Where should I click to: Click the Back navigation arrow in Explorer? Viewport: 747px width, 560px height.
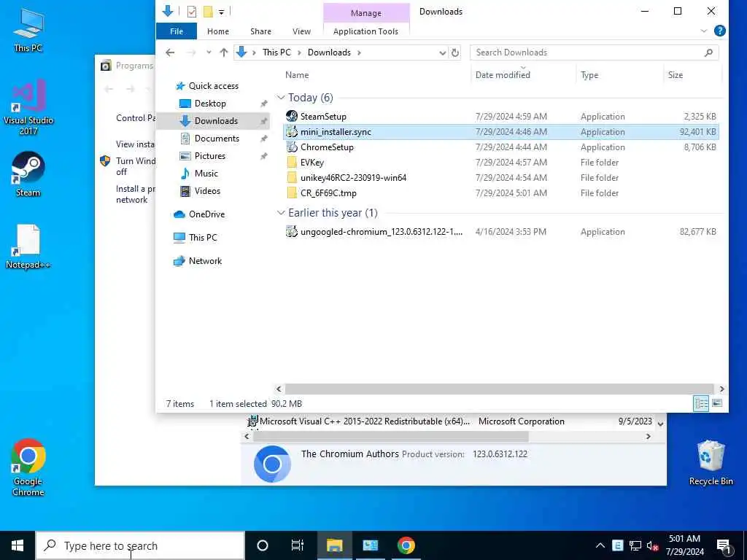click(x=170, y=52)
